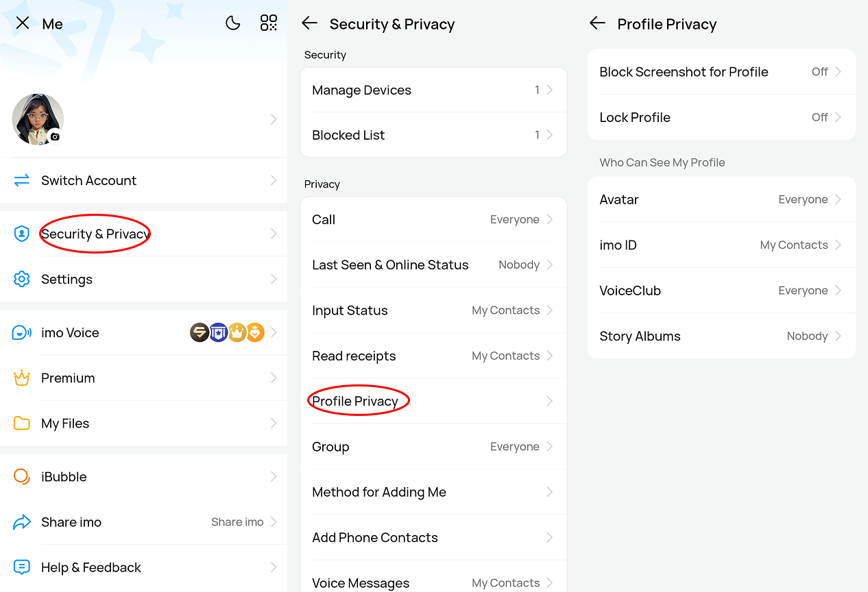Open the Security & Privacy menu item
The width and height of the screenshot is (868, 592).
[x=144, y=234]
